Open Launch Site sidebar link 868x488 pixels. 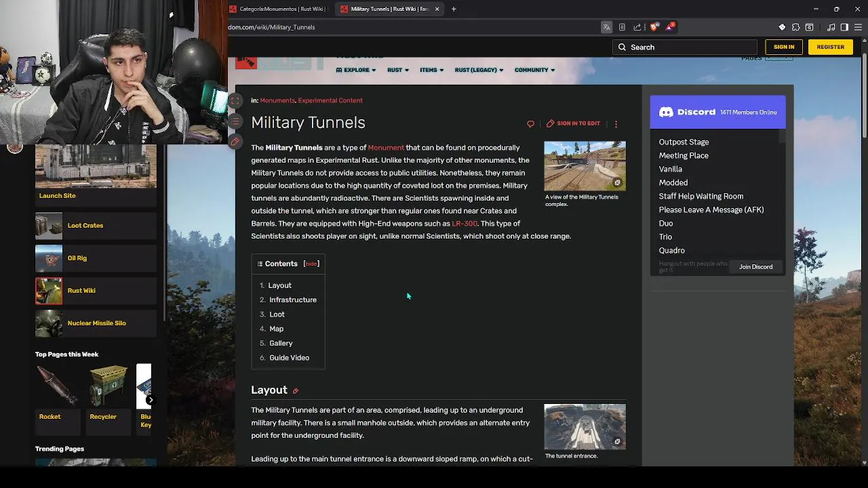click(58, 196)
